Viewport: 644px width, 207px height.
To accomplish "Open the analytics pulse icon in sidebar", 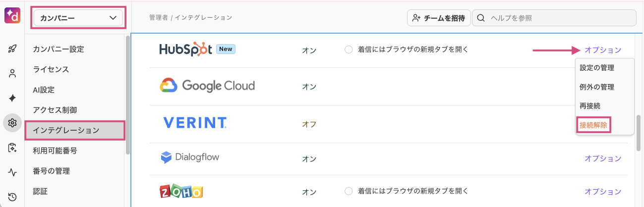I will [12, 172].
